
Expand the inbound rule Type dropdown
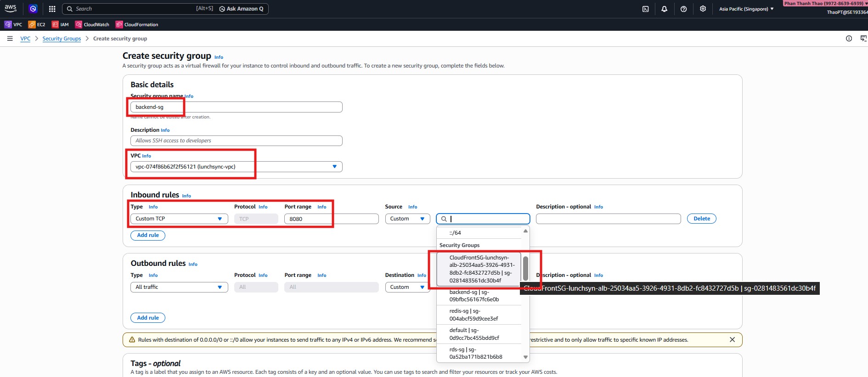click(x=179, y=219)
